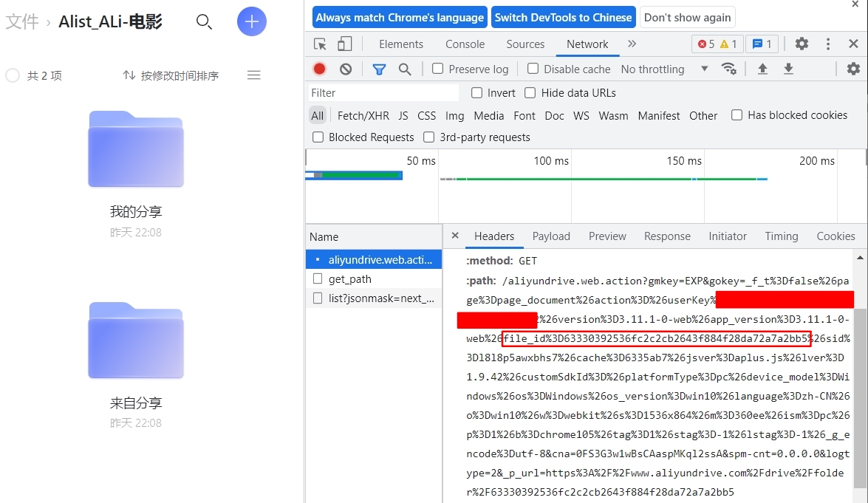This screenshot has height=503, width=868.
Task: Open the No throttling dropdown
Action: coord(664,69)
